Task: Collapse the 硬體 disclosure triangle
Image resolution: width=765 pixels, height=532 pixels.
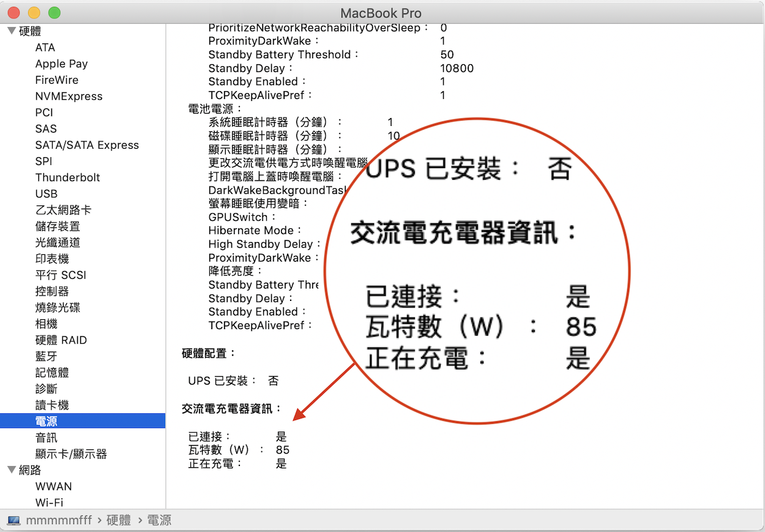Action: 12,31
